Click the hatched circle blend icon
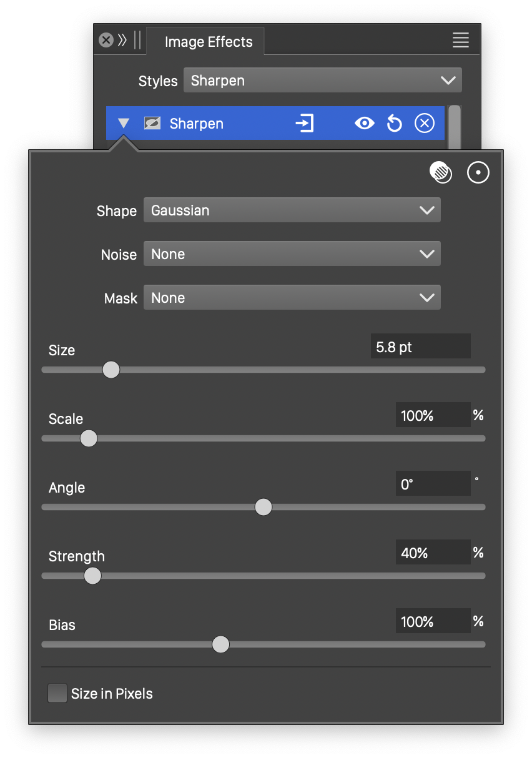 pyautogui.click(x=441, y=172)
